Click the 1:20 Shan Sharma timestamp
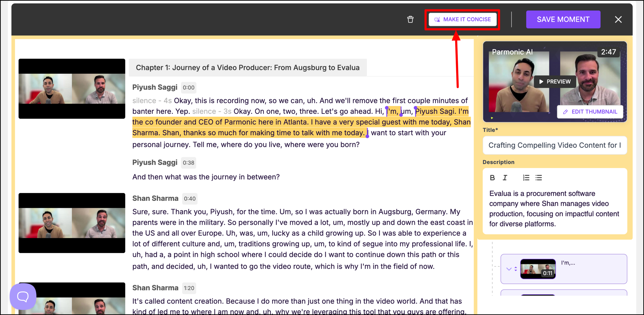 [189, 288]
